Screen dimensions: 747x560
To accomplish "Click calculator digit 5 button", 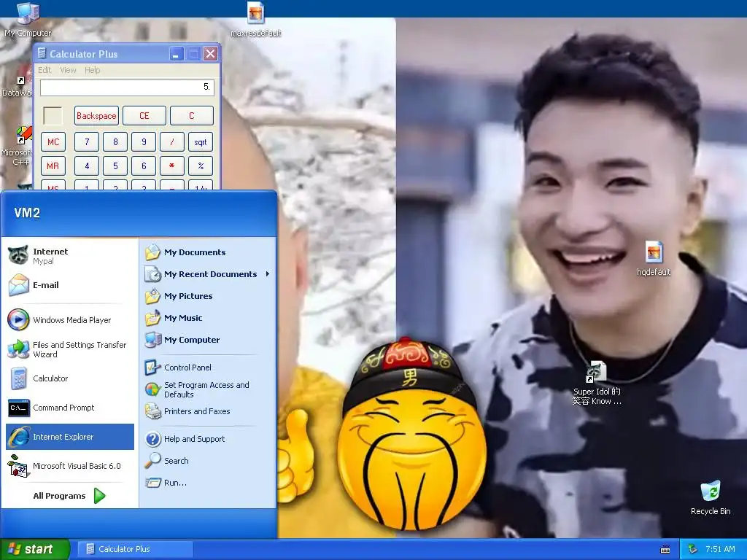I will [x=115, y=166].
